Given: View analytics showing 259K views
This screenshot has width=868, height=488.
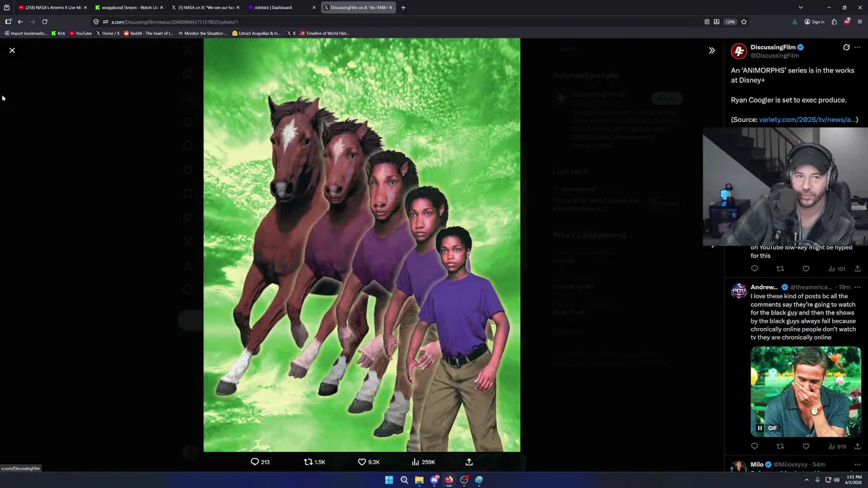Looking at the screenshot, I should coord(423,462).
